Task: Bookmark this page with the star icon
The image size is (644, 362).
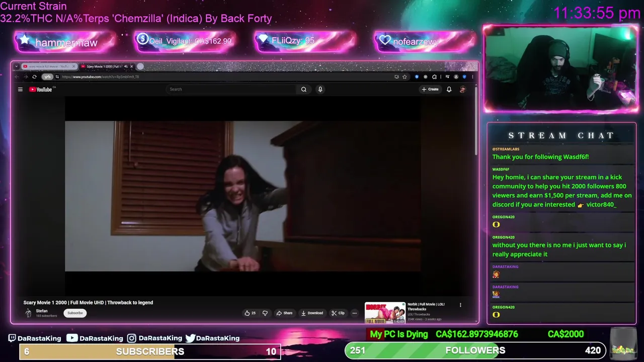Action: 405,77
